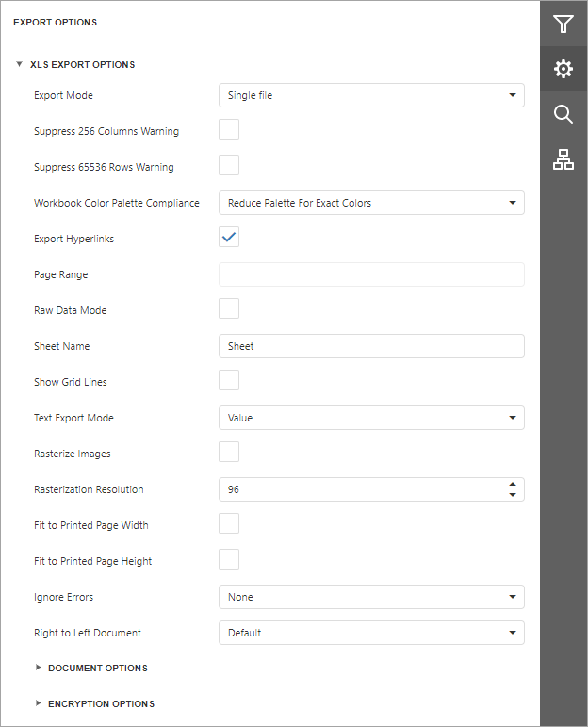588x727 pixels.
Task: Open the Export Mode dropdown
Action: coord(371,95)
